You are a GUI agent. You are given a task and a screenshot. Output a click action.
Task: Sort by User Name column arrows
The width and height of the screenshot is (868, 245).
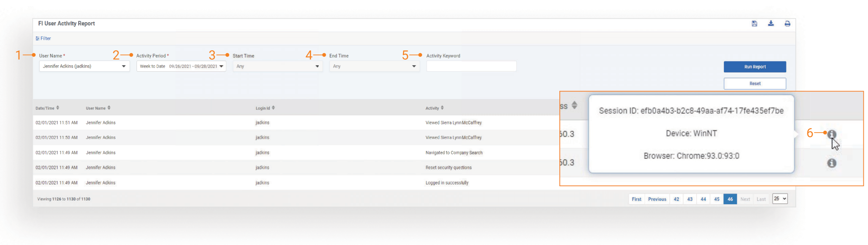109,108
